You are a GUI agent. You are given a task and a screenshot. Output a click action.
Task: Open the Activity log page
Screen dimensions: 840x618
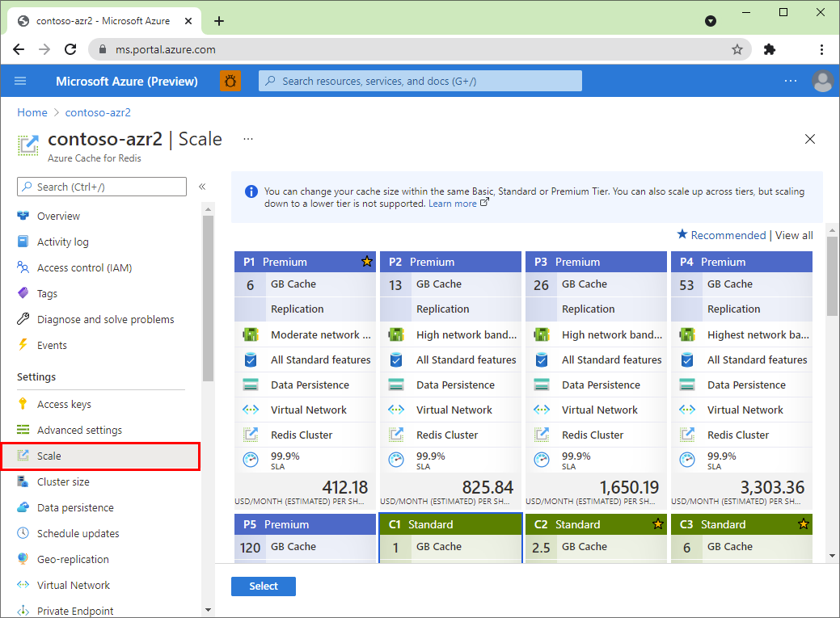point(62,242)
